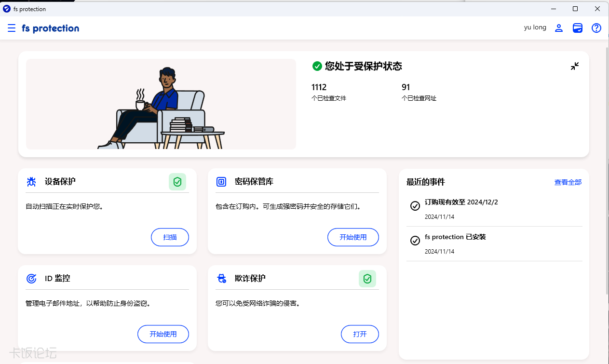Click the 设备保护 card title

60,182
